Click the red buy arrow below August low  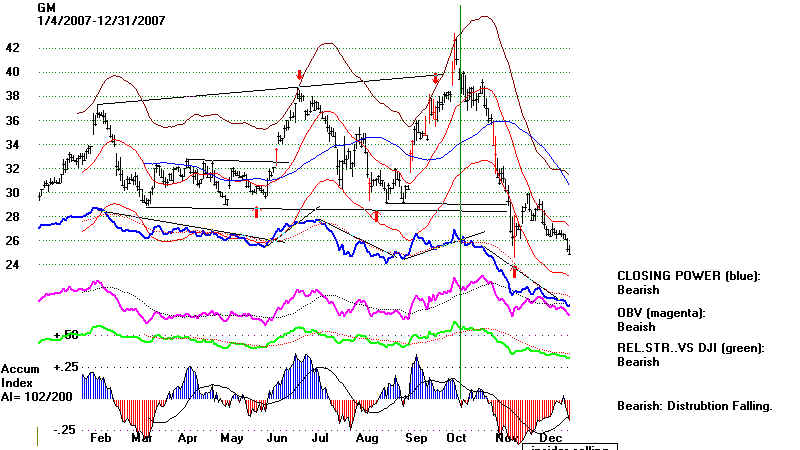pos(377,216)
